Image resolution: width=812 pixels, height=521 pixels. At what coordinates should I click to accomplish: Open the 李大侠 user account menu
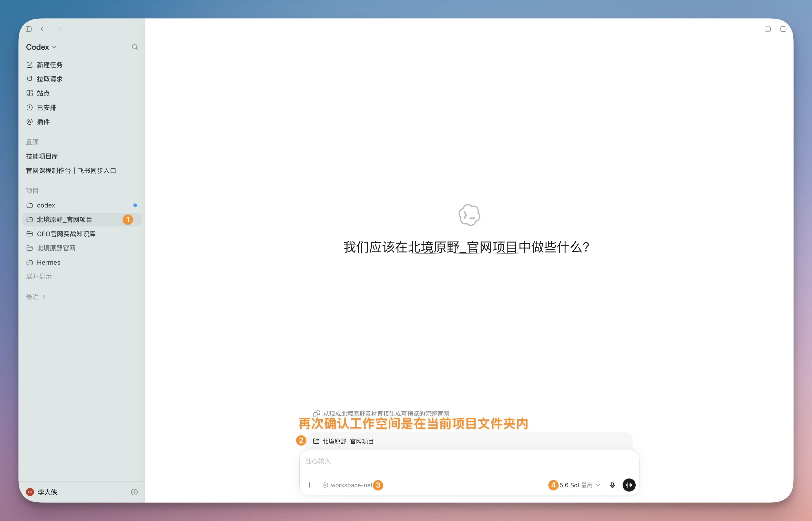[42, 492]
